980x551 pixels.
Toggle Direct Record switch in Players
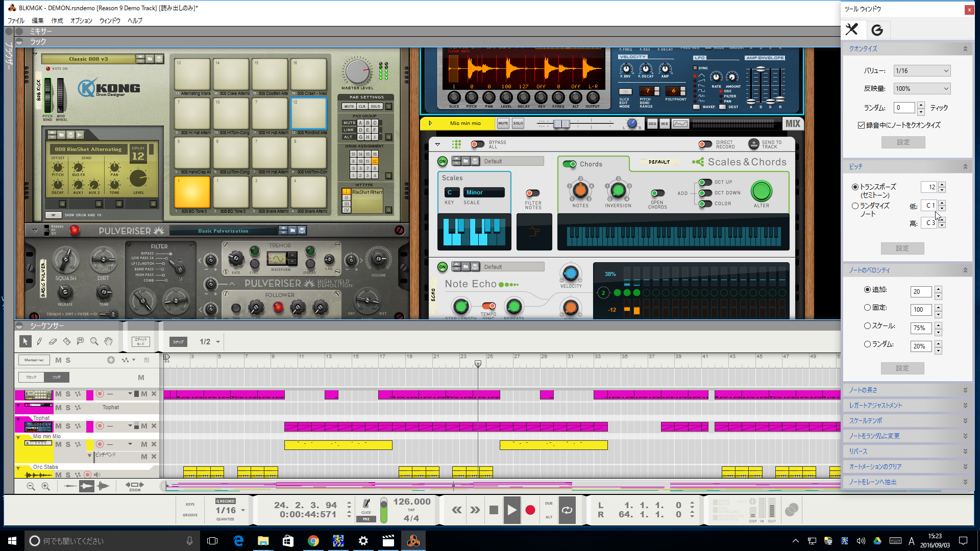click(x=705, y=144)
